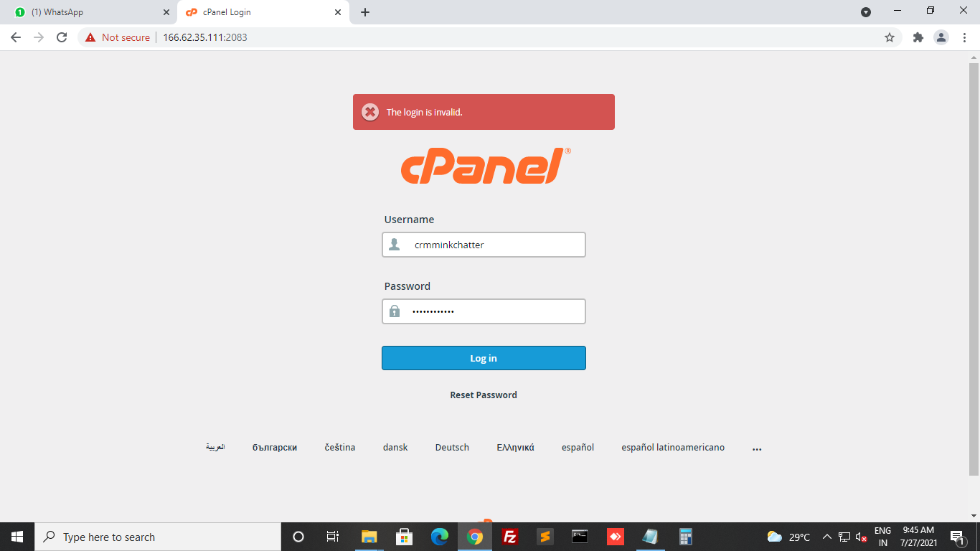
Task: Open the Chrome profile avatar
Action: (941, 37)
